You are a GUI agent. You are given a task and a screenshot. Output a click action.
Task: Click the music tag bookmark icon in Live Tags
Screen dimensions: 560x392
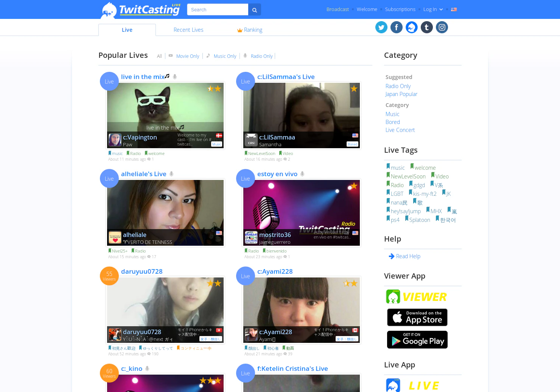tap(388, 166)
